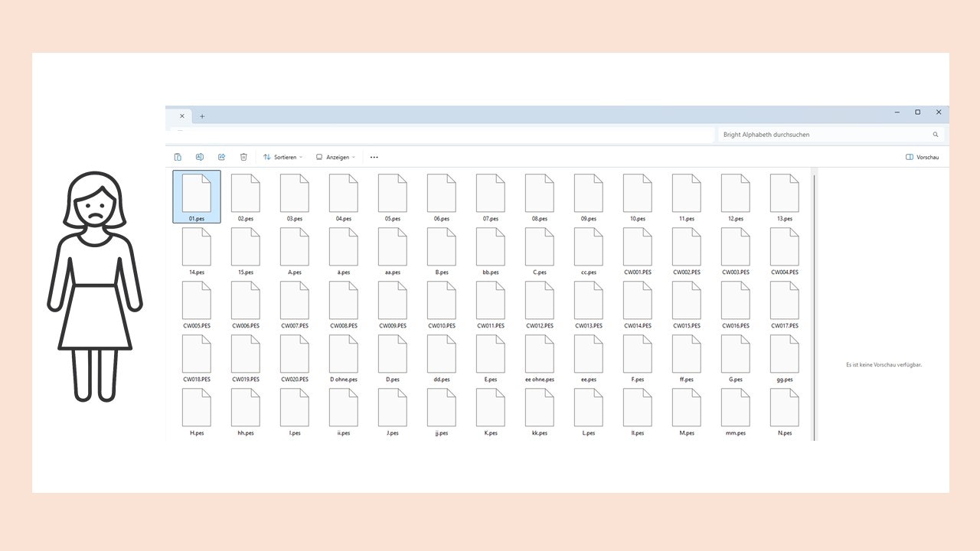Viewport: 980px width, 551px height.
Task: Select the file CW010.PES
Action: click(x=441, y=301)
